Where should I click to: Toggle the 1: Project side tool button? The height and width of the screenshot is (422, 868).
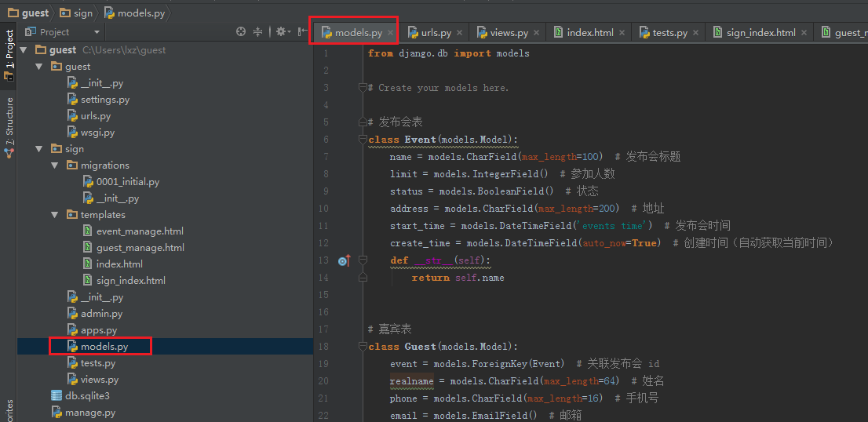coord(9,56)
